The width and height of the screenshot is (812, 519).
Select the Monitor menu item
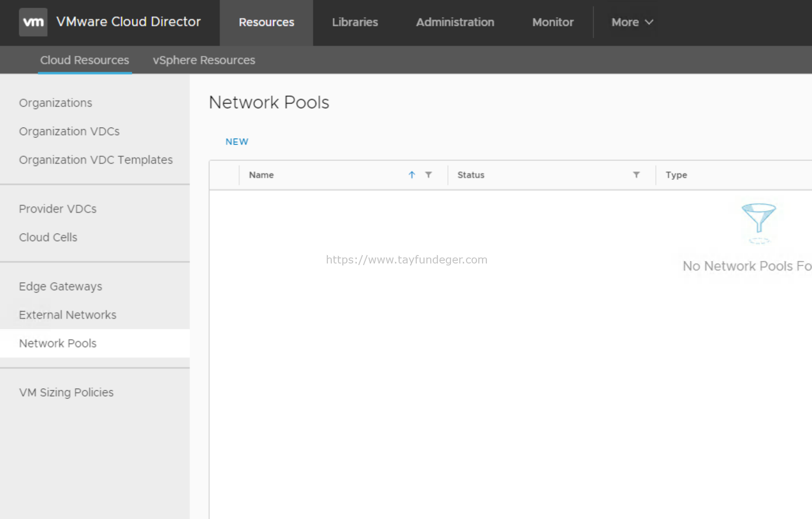coord(553,22)
